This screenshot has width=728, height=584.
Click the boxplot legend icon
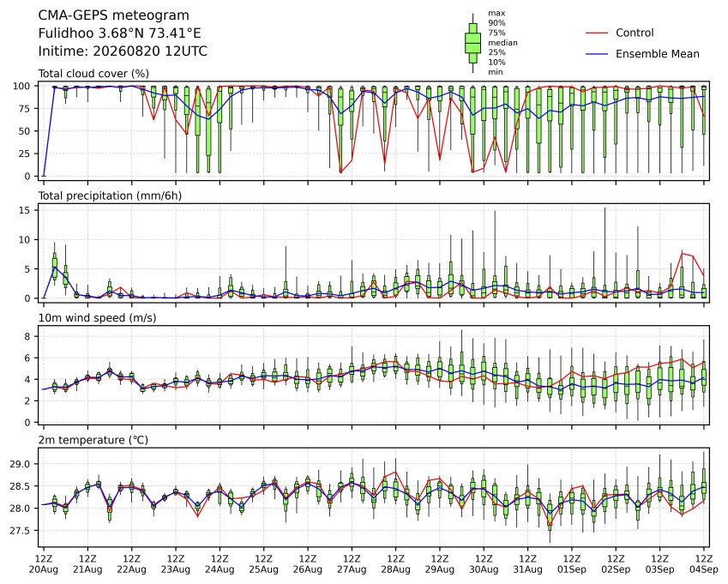click(472, 43)
